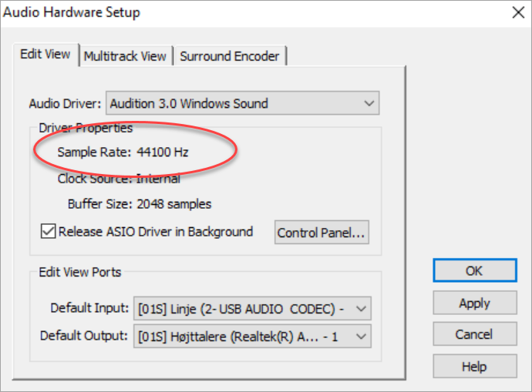The image size is (532, 392).
Task: Cancel the Audio Hardware Setup dialog
Action: [474, 334]
